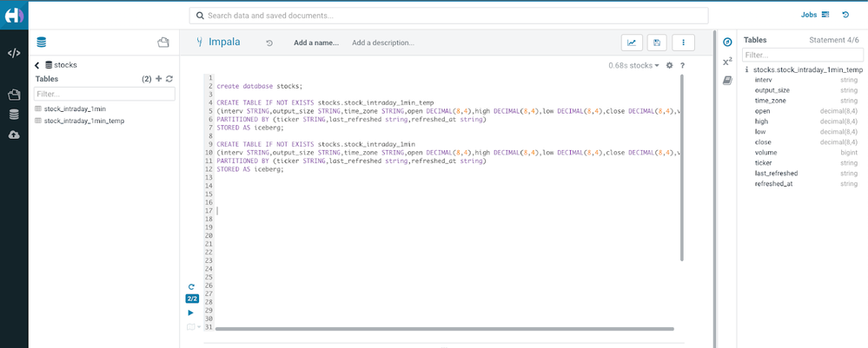The height and width of the screenshot is (348, 868).
Task: Open the chart presentation mode button
Action: pos(632,43)
